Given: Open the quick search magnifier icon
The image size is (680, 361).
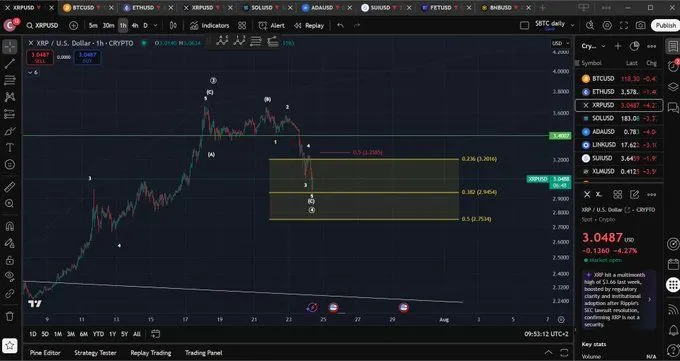Looking at the screenshot, I should pyautogui.click(x=589, y=26).
